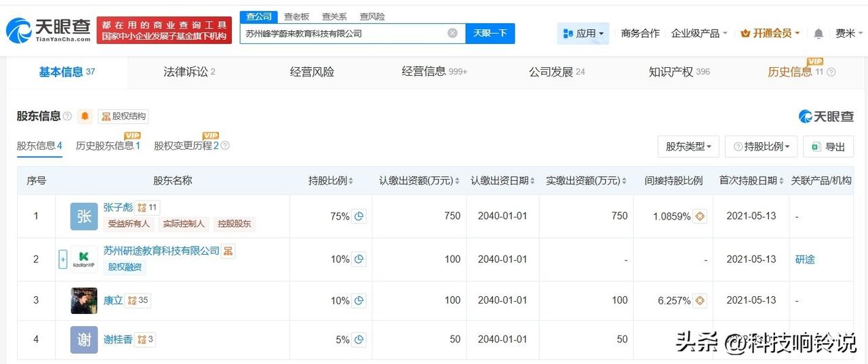Screen dimensions: 868x364
Task: Select 查老板 search mode tab
Action: (x=296, y=16)
